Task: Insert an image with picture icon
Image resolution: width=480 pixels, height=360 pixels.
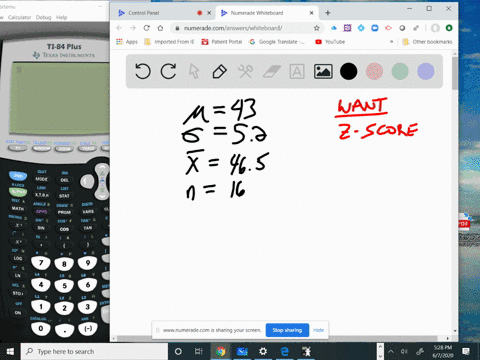Action: click(323, 71)
